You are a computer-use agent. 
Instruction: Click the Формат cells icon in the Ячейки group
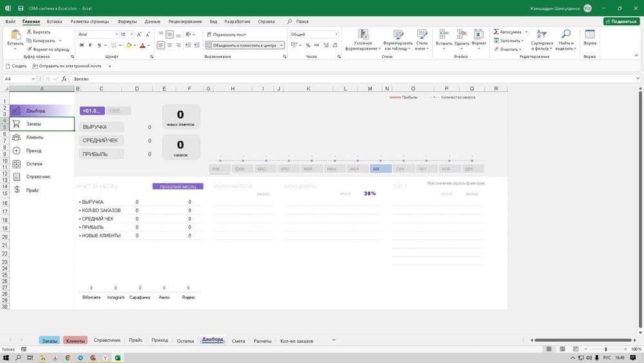[x=478, y=35]
